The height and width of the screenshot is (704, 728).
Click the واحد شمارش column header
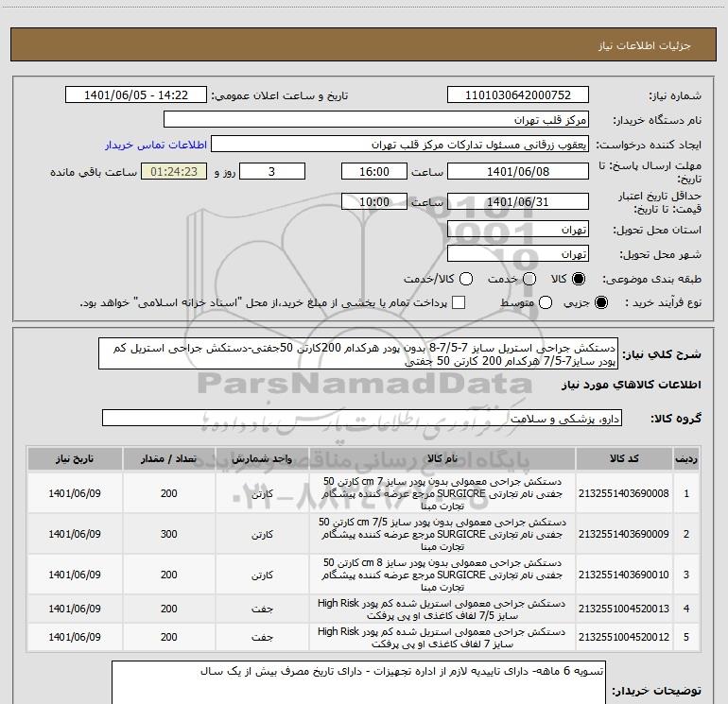[x=262, y=459]
